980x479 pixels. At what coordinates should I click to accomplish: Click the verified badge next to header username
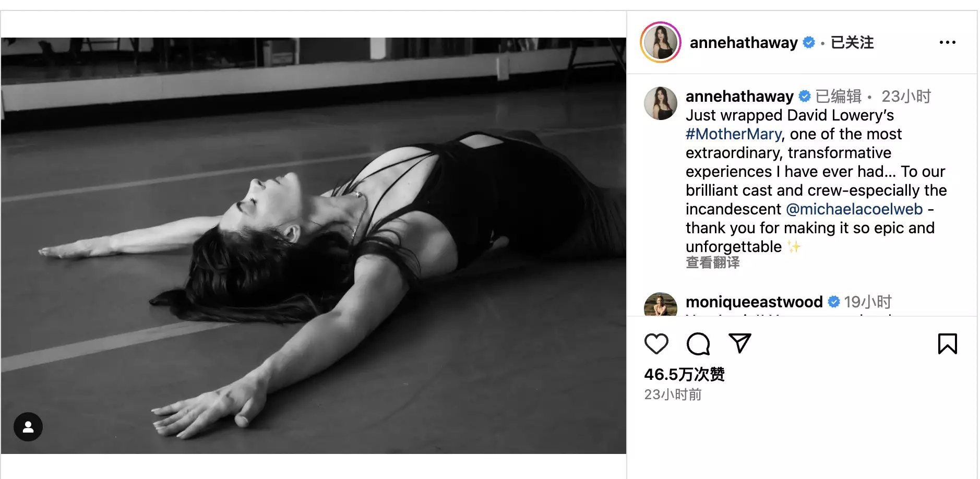[x=809, y=42]
